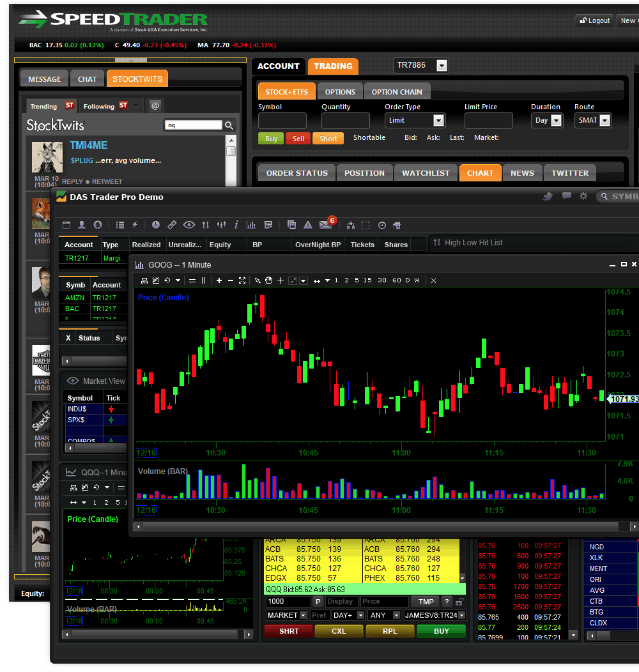
Task: Open the chat bubble icon in DAS title bar
Action: coord(567,196)
